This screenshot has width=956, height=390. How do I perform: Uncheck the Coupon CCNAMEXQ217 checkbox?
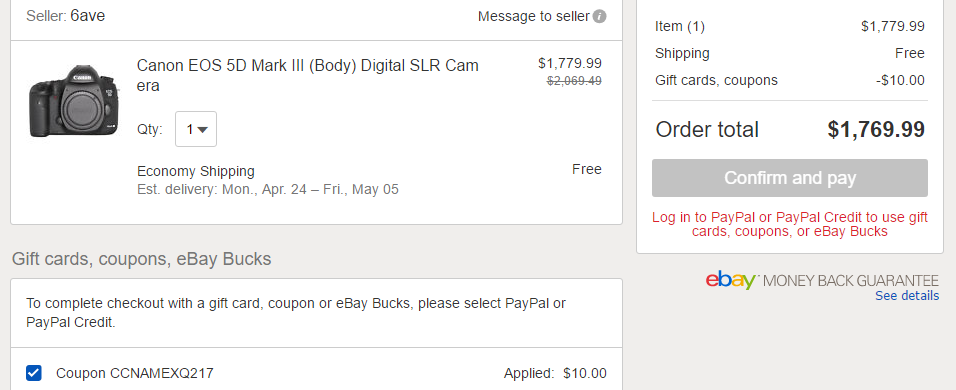click(34, 373)
